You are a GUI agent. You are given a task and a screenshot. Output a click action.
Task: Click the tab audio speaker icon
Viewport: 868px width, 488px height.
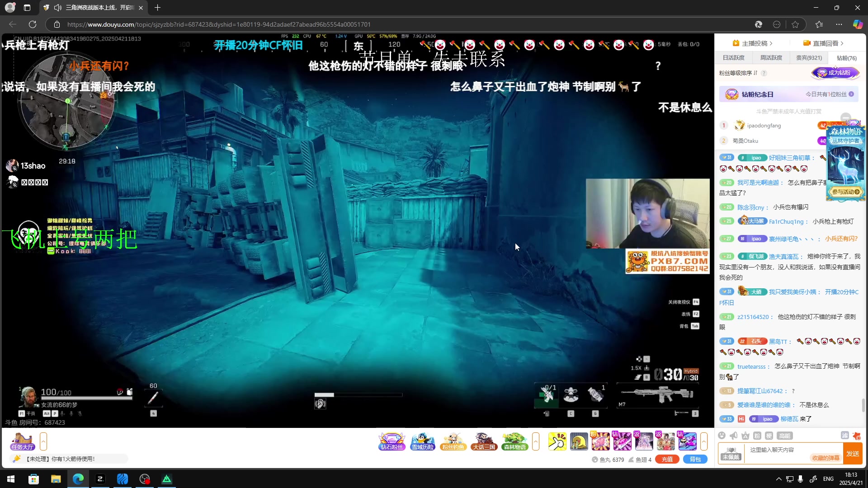[58, 8]
